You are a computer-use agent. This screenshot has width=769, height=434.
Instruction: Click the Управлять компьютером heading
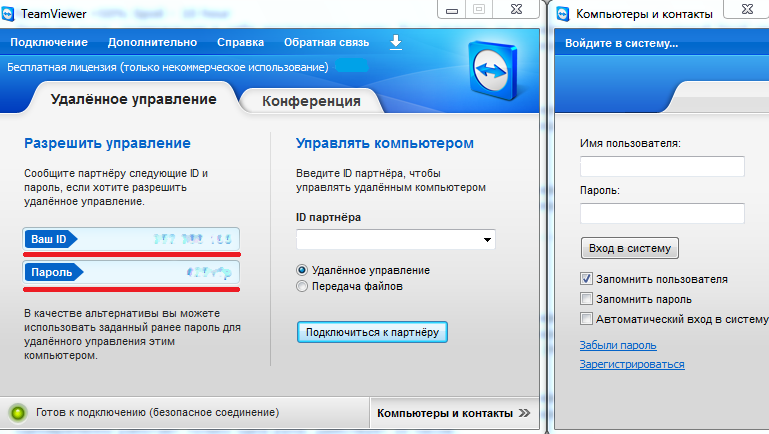(384, 143)
